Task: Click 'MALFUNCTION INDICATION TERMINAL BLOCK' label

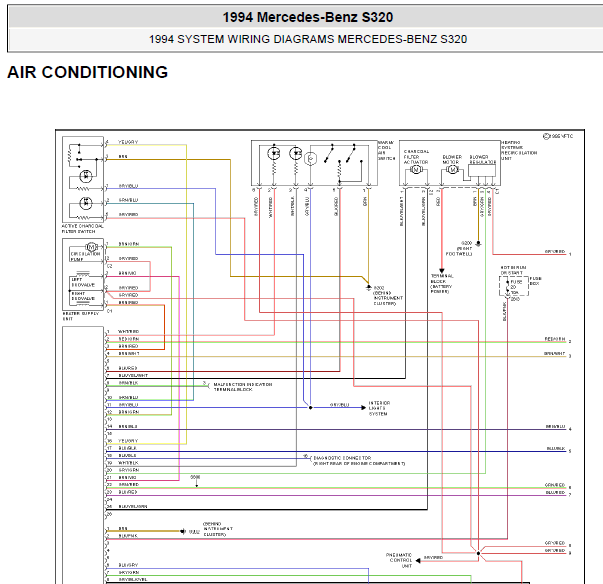Action: pyautogui.click(x=243, y=387)
